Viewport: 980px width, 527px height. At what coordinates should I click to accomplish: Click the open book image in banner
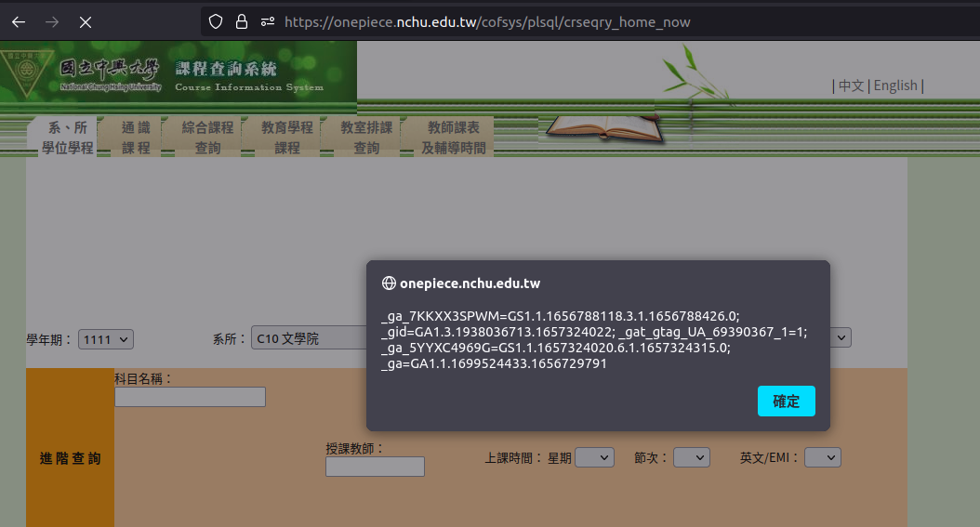604,128
